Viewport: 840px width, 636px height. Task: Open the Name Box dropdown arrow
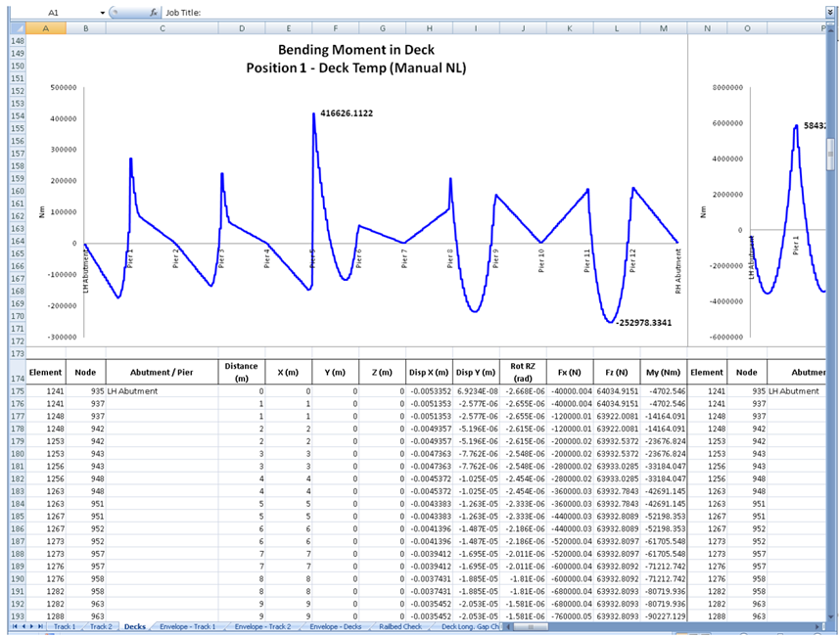(x=103, y=13)
